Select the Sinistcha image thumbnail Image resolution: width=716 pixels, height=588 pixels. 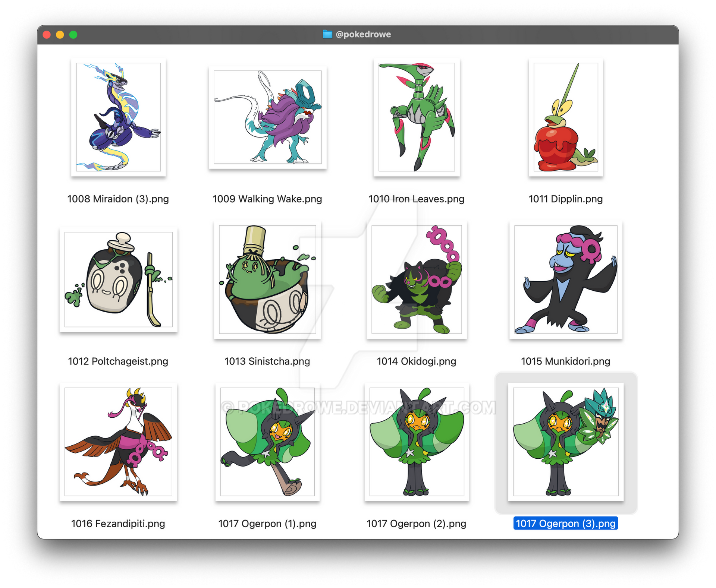(267, 279)
